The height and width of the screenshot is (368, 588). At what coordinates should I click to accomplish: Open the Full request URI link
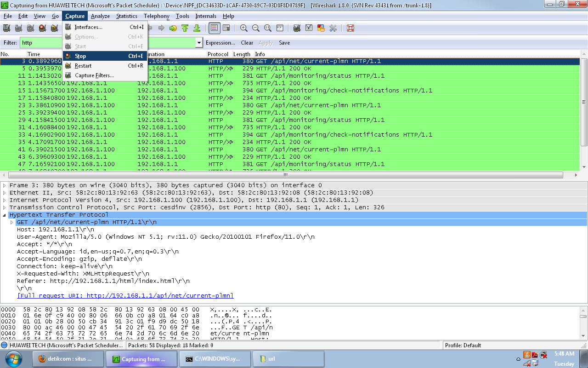(x=125, y=296)
